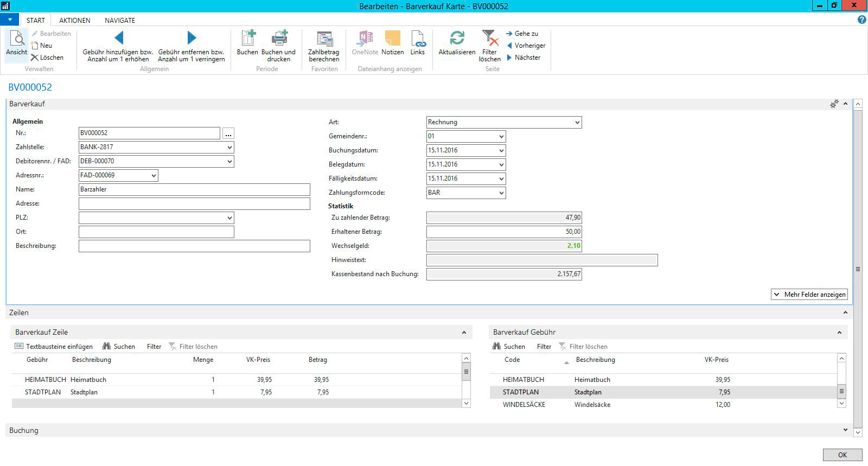The width and height of the screenshot is (868, 466).
Task: Click Gebühr hinzufügen left arrow icon
Action: point(119,38)
